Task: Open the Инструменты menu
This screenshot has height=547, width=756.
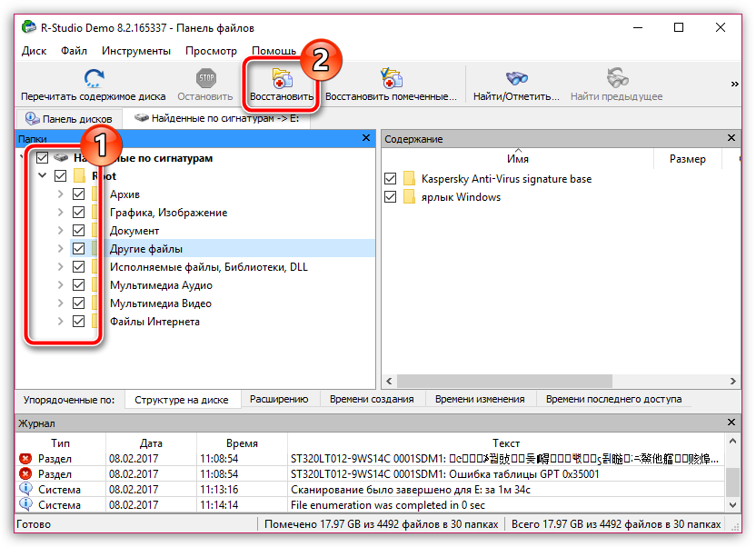Action: click(x=136, y=51)
